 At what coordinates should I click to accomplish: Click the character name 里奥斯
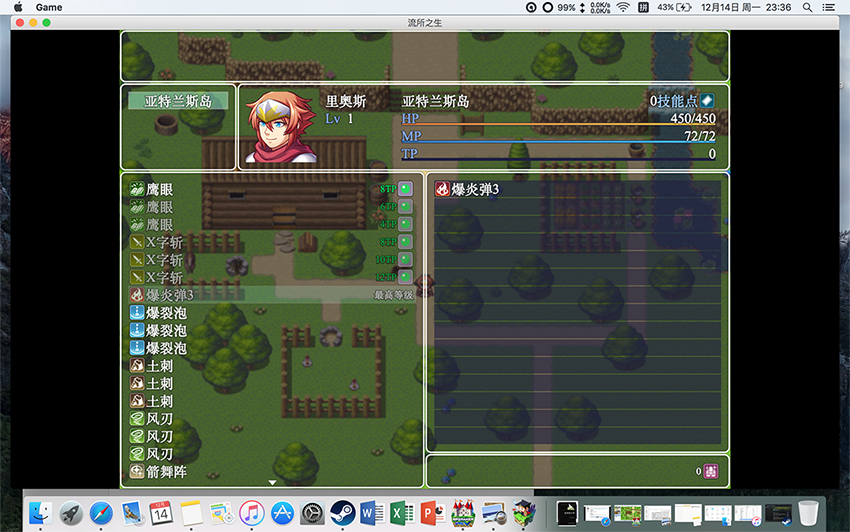pyautogui.click(x=346, y=101)
